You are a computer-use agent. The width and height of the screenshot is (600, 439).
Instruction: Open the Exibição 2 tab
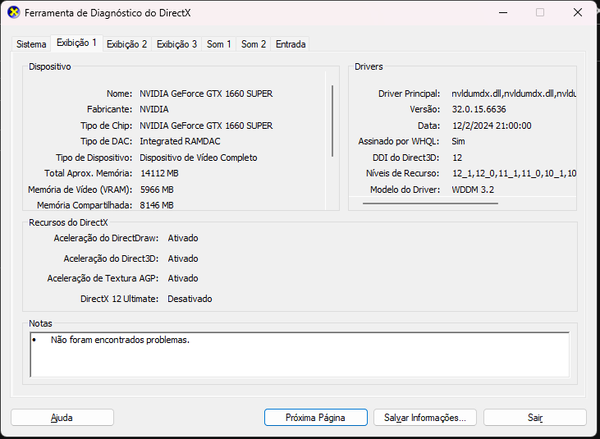click(127, 44)
